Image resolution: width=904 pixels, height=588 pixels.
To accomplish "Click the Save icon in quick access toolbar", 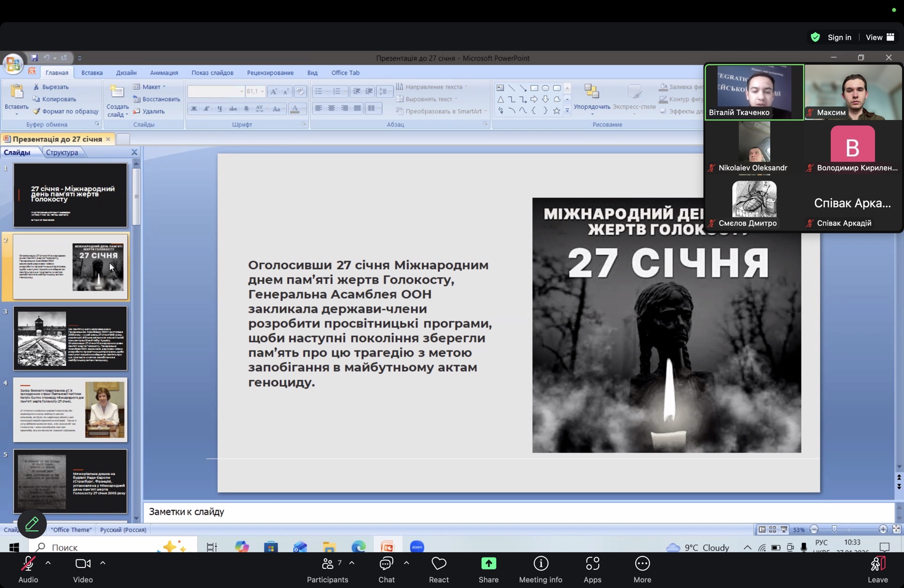I will [34, 58].
